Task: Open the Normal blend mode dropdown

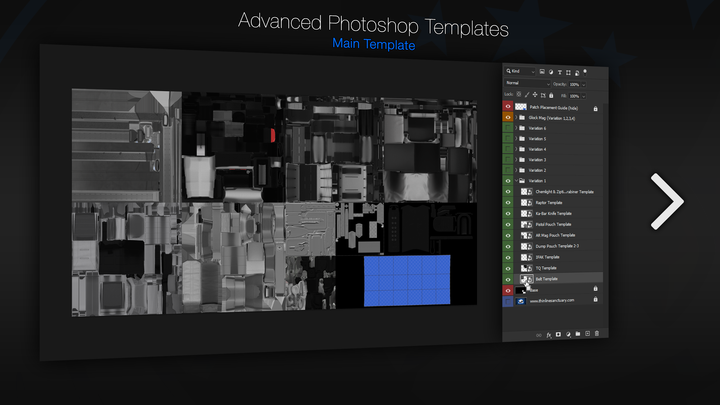Action: click(525, 83)
